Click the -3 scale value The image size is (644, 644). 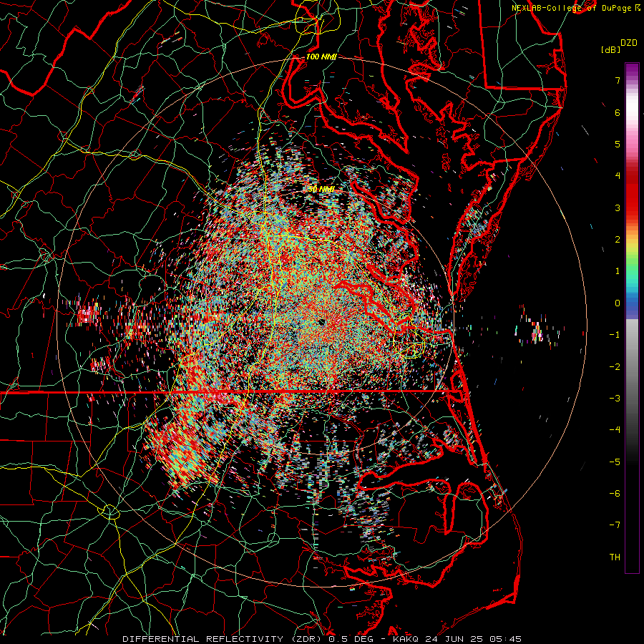click(615, 398)
